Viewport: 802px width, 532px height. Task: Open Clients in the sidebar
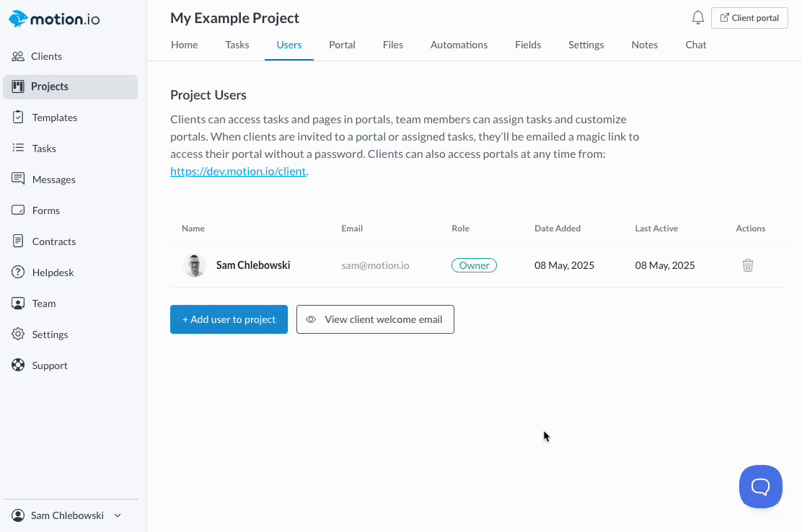(46, 56)
